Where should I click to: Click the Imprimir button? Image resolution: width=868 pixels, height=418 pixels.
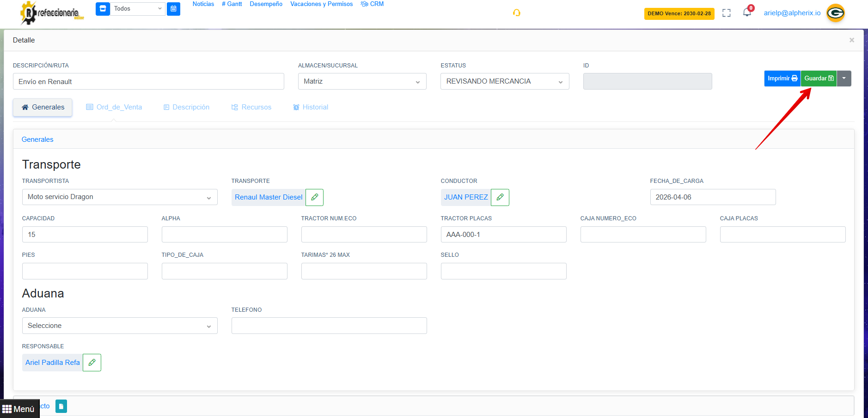[x=782, y=79]
